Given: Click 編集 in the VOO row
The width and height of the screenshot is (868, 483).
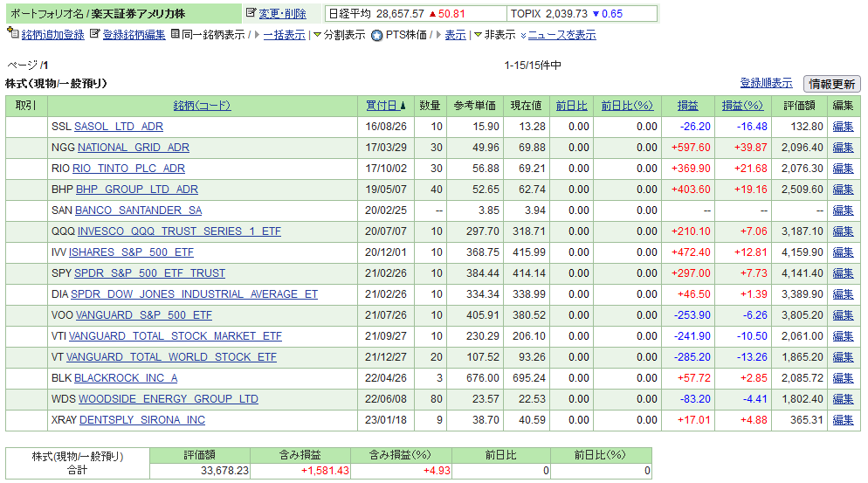Looking at the screenshot, I should [x=843, y=315].
